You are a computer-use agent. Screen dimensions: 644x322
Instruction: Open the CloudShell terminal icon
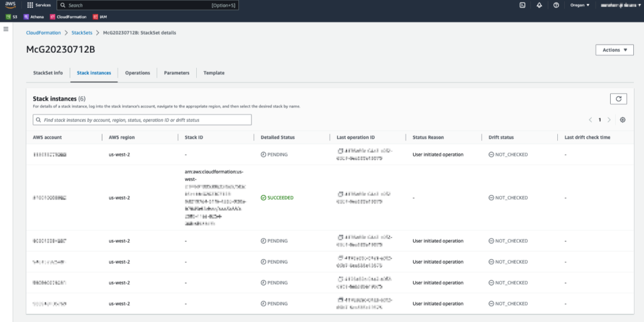click(523, 5)
